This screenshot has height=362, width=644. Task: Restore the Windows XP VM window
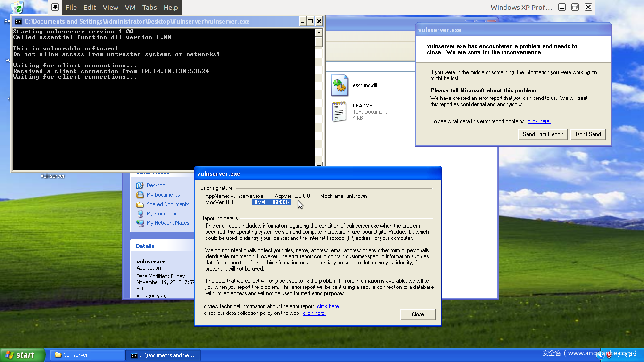tap(575, 7)
